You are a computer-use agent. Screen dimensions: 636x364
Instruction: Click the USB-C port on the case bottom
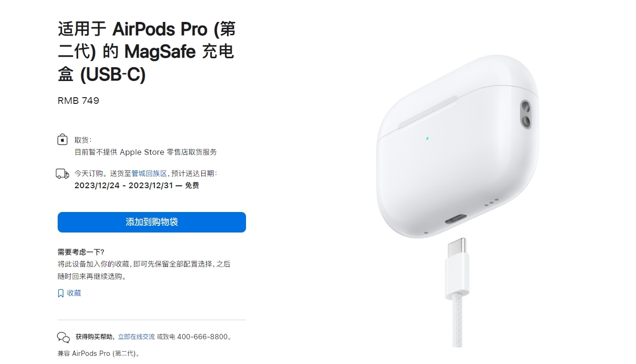tap(457, 221)
